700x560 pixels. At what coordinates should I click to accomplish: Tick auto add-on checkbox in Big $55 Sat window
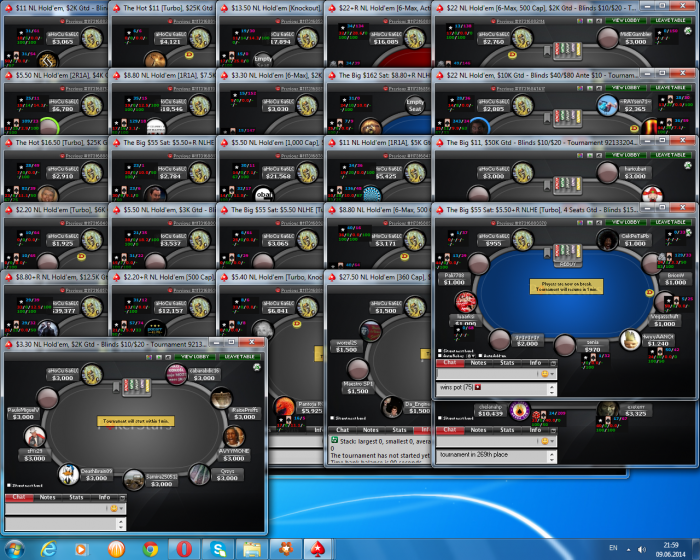click(480, 355)
